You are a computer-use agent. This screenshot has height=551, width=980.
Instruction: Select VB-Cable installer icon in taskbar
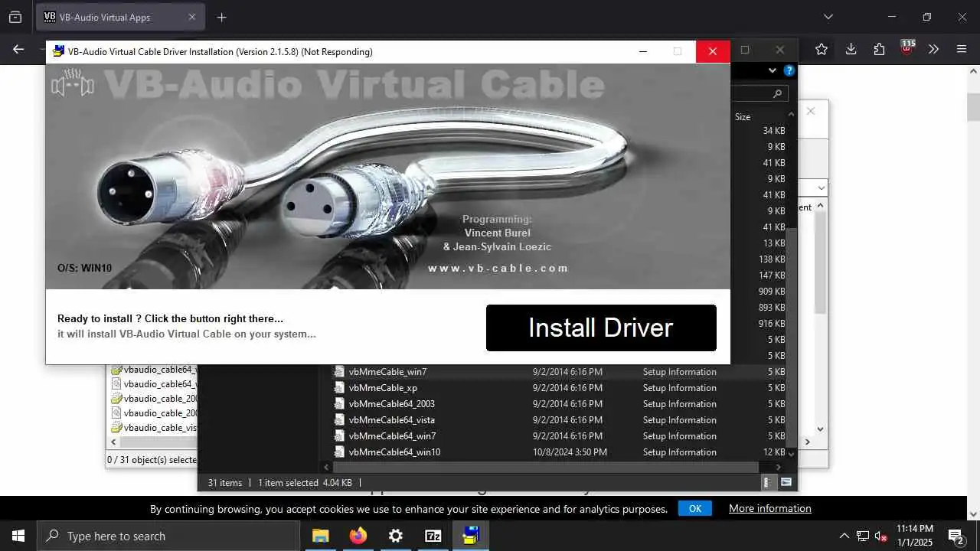pos(471,536)
